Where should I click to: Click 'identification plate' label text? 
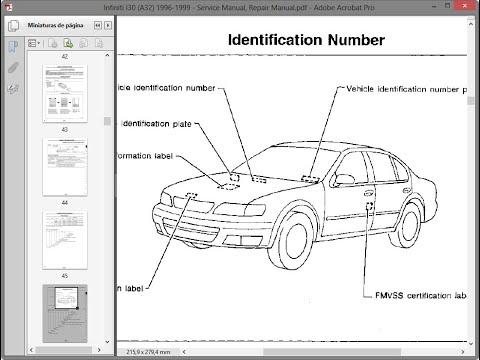click(x=156, y=124)
